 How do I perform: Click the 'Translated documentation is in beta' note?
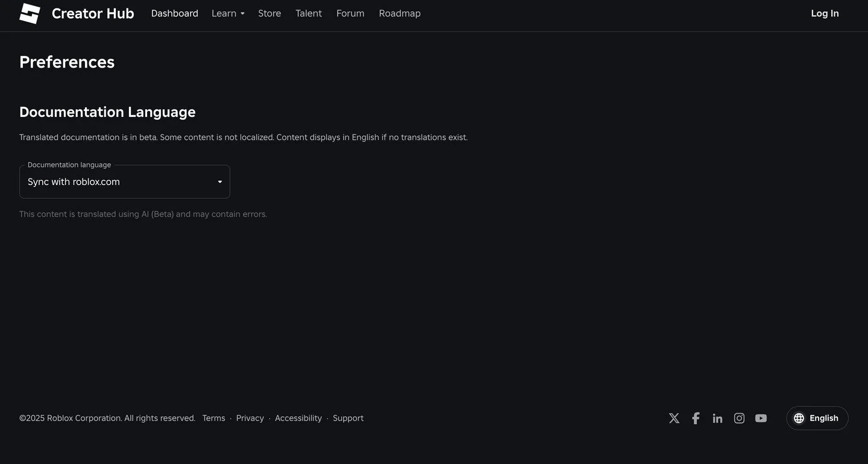pyautogui.click(x=244, y=137)
